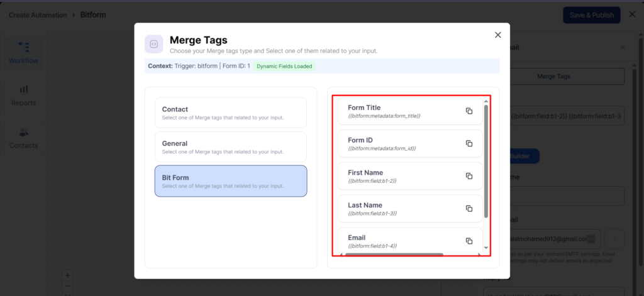Click the Merge Tags code icon
The height and width of the screenshot is (296, 644).
[x=154, y=44]
